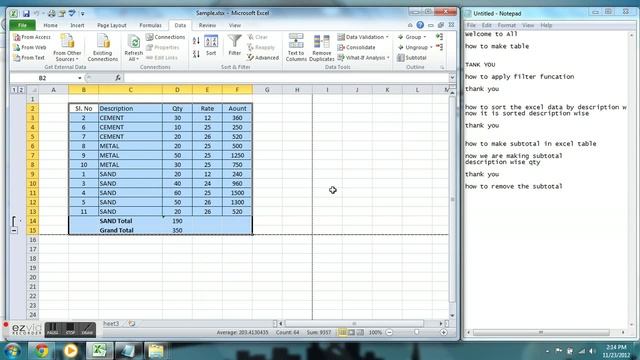Click the Insert Worksheet tab icon
Image resolution: width=640 pixels, height=360 pixels.
pos(132,324)
